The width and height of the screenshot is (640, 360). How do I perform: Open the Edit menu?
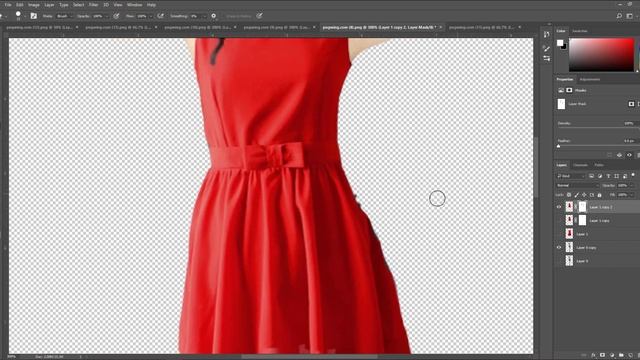point(20,5)
